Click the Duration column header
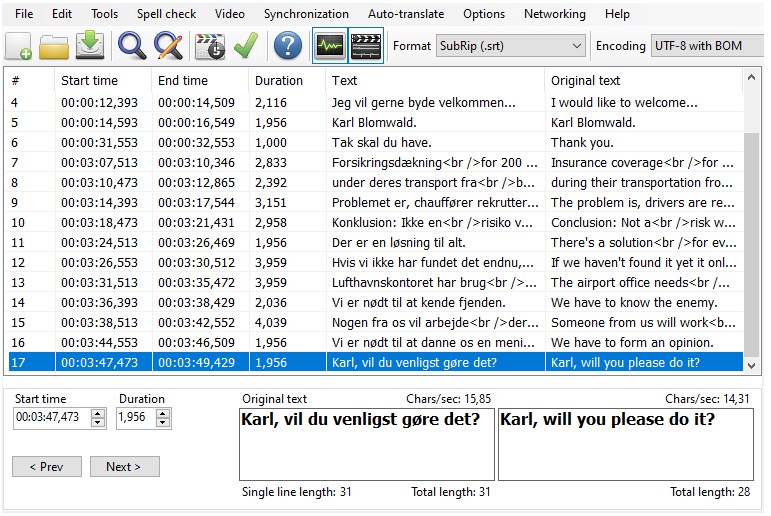 tap(287, 80)
